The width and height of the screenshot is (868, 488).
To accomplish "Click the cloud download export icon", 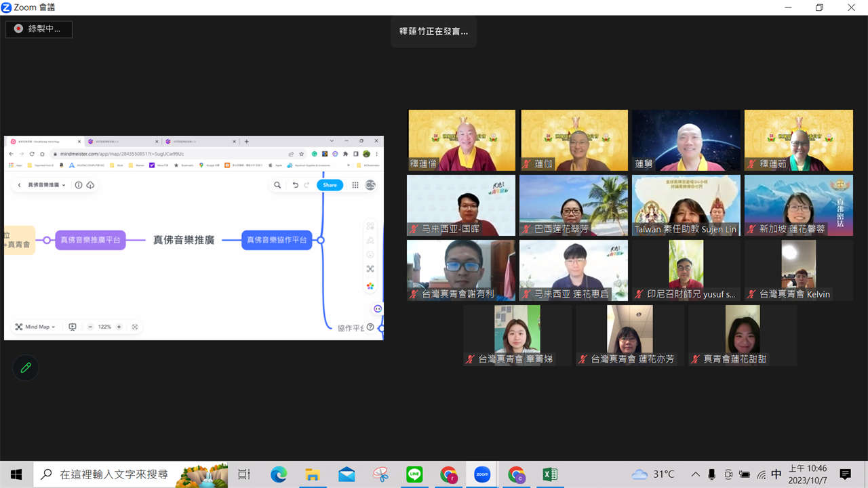I will (90, 185).
